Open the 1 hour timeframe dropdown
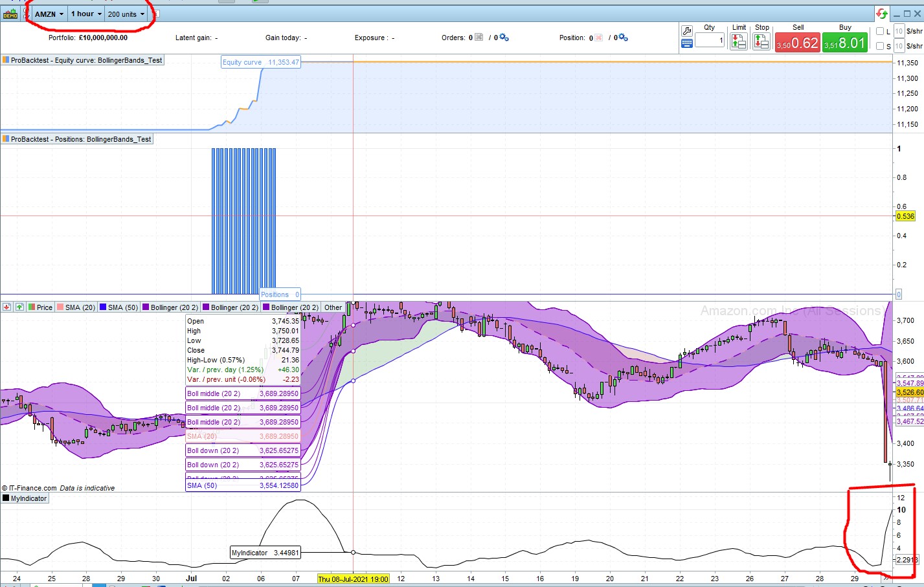Viewport: 924px width, 587px height. (85, 13)
